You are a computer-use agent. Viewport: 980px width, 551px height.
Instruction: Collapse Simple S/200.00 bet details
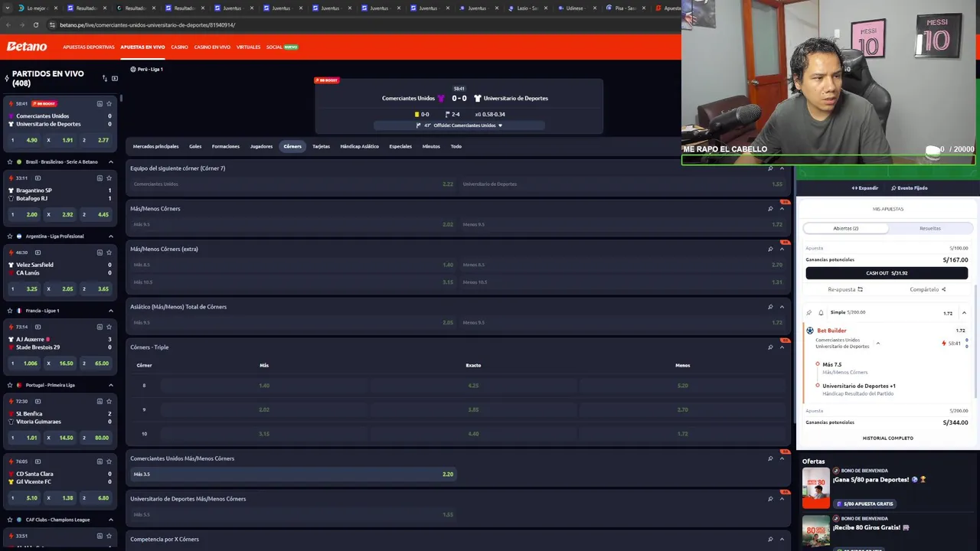tap(964, 312)
